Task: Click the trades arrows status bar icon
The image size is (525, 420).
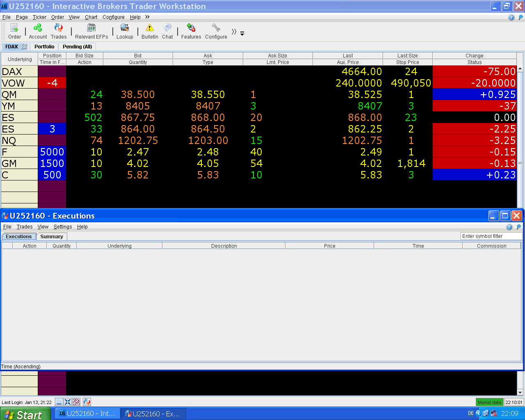Action: click(x=87, y=402)
